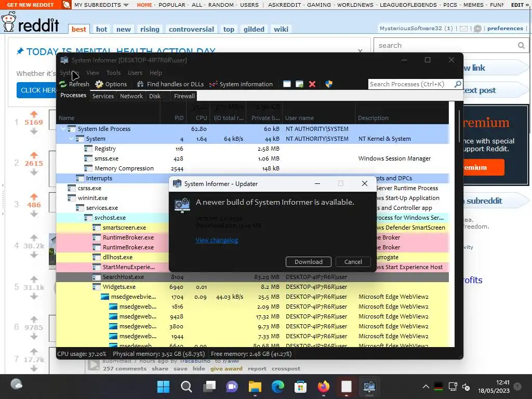The height and width of the screenshot is (399, 532).
Task: Downvote the Reddit post scored 2615
Action: (x=34, y=172)
